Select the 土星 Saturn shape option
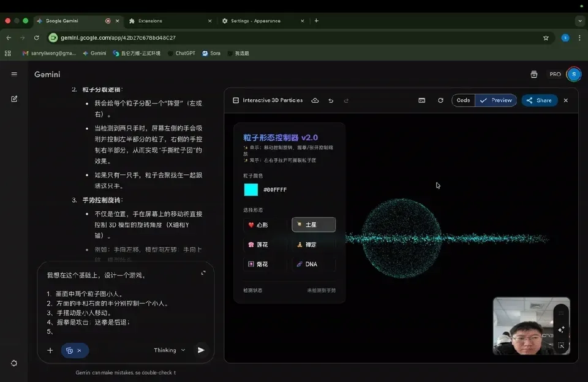The height and width of the screenshot is (382, 588). (x=314, y=225)
